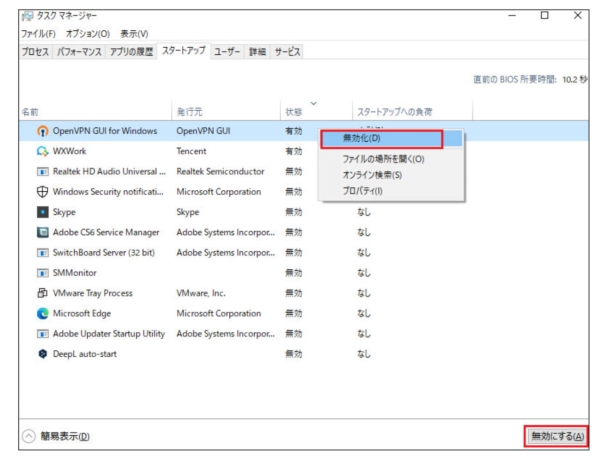Click the Task Manager title bar icon
602x467 pixels.
27,16
